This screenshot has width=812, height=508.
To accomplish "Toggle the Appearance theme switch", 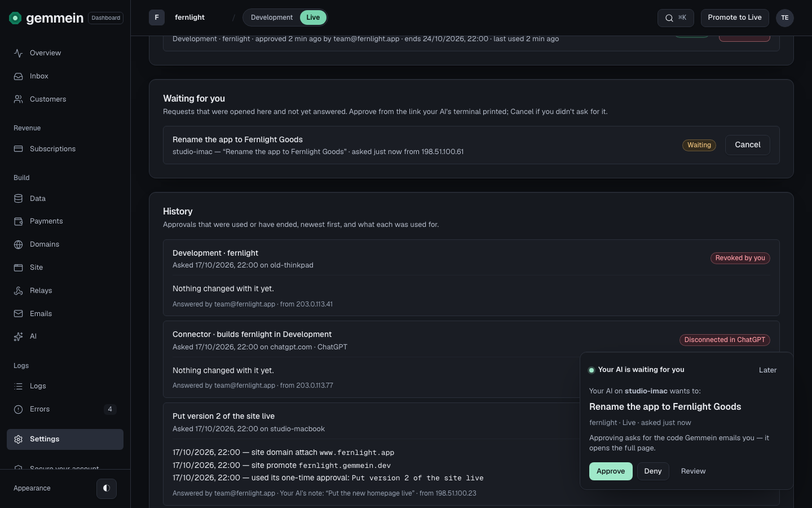I will point(107,488).
